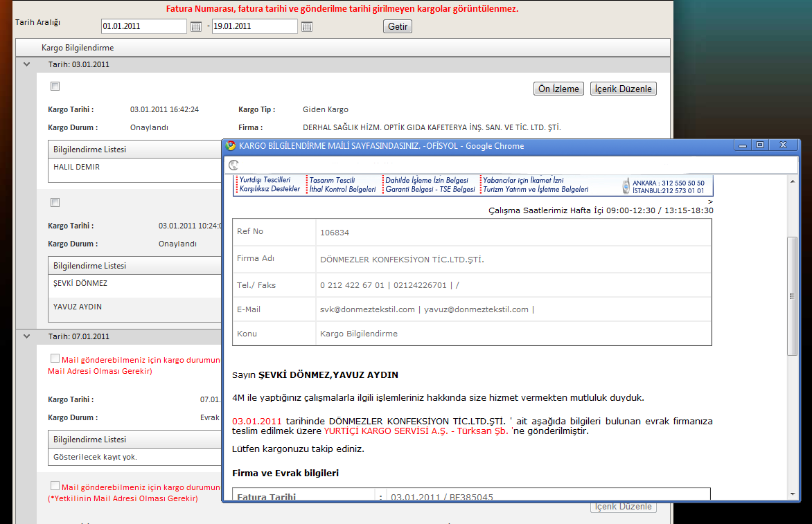
Task: Open the end date calendar picker
Action: click(307, 27)
